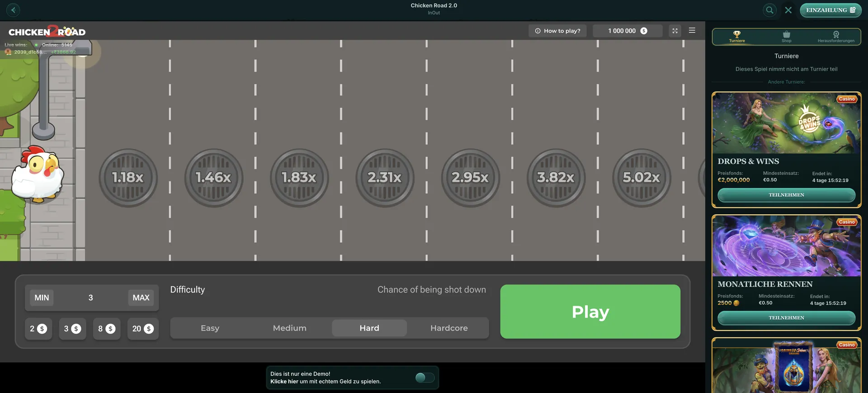Click the back arrow icon
Viewport: 868px width, 393px height.
(x=13, y=10)
